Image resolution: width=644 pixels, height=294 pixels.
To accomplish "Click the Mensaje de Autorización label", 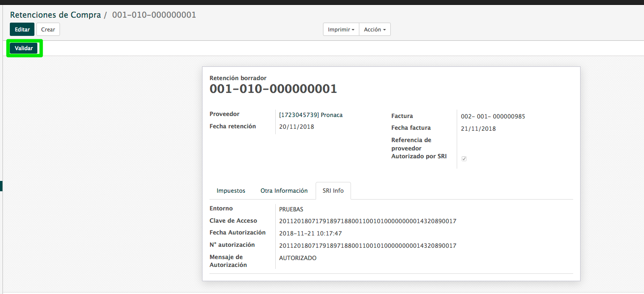I will click(228, 261).
